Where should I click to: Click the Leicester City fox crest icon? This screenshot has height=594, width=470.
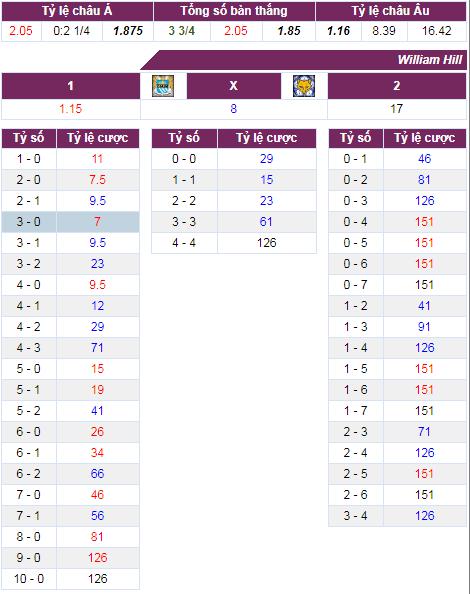pos(304,86)
